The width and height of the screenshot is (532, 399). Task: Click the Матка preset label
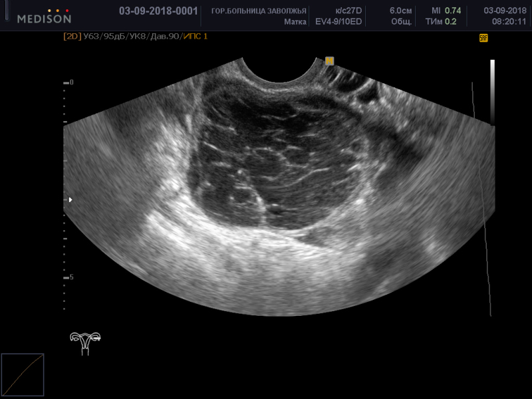tap(295, 22)
